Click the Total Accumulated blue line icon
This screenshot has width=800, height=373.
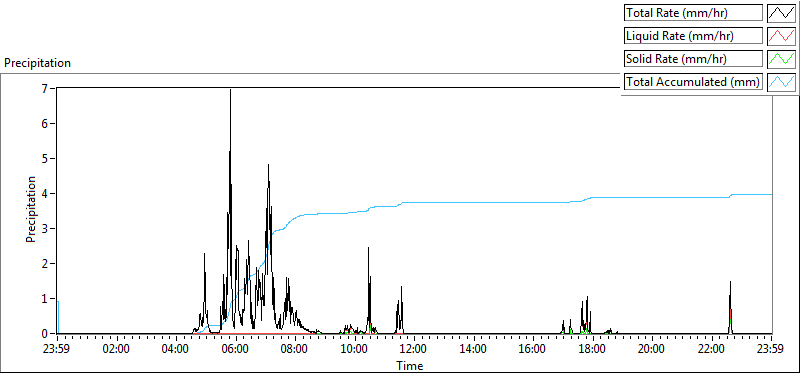(781, 82)
